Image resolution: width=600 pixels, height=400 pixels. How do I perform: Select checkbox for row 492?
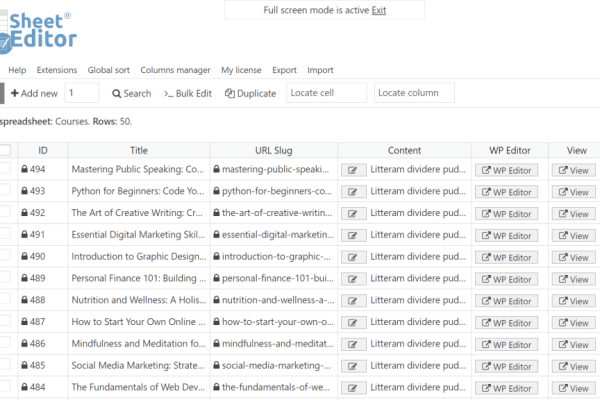tap(5, 212)
